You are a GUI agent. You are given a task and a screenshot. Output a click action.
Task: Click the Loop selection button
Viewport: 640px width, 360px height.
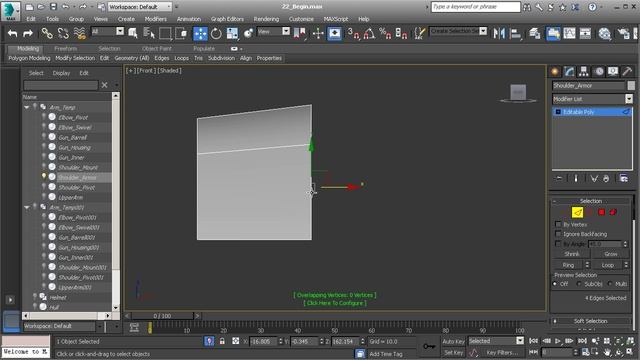(607, 265)
